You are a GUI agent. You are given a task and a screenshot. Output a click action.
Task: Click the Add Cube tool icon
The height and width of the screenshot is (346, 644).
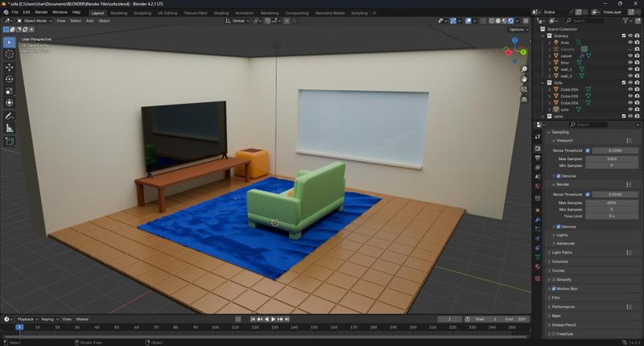coord(10,142)
